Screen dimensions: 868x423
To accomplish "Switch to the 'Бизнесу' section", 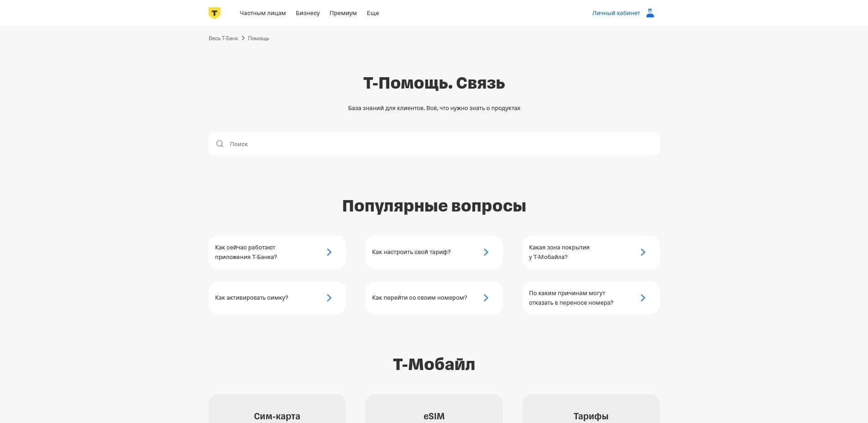I will tap(308, 13).
